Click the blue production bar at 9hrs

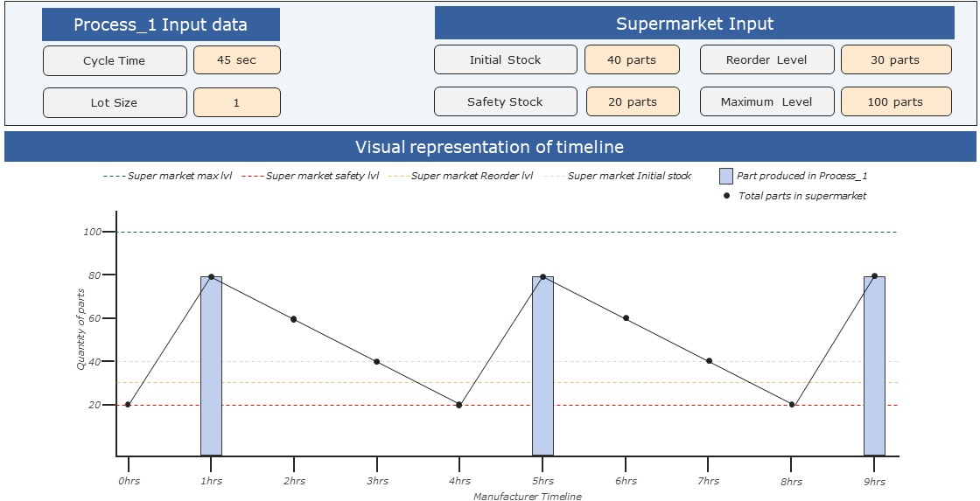pos(874,367)
